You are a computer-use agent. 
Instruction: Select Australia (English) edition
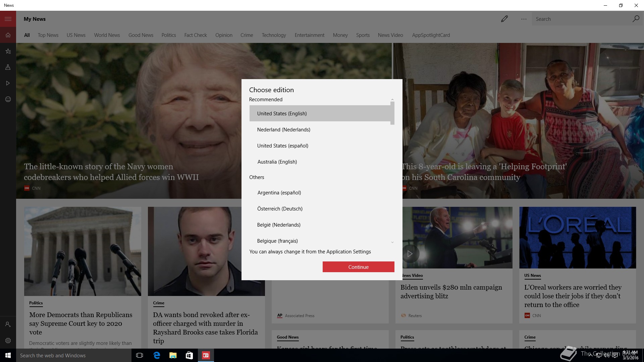320,162
